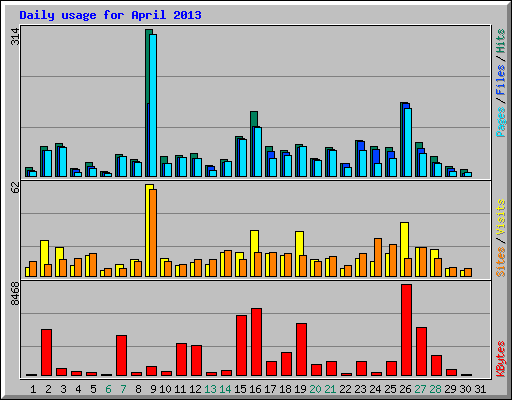The image size is (512, 400).
Task: Select the 314 axis maximum label
Action: pos(15,37)
